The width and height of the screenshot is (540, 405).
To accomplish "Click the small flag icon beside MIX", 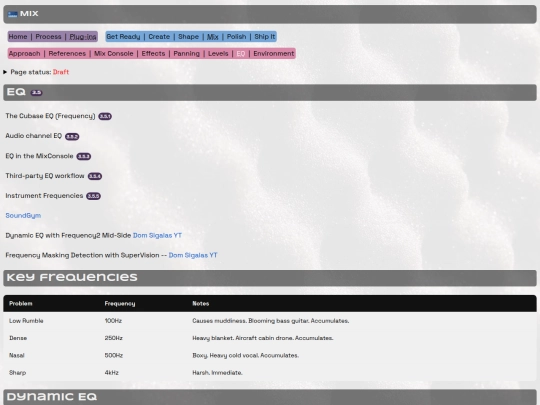I will click(13, 14).
